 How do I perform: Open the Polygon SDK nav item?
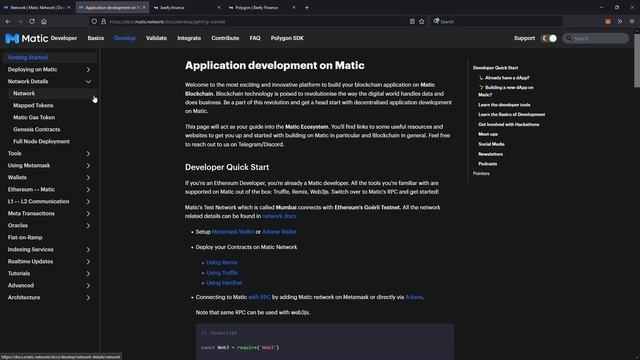point(287,38)
